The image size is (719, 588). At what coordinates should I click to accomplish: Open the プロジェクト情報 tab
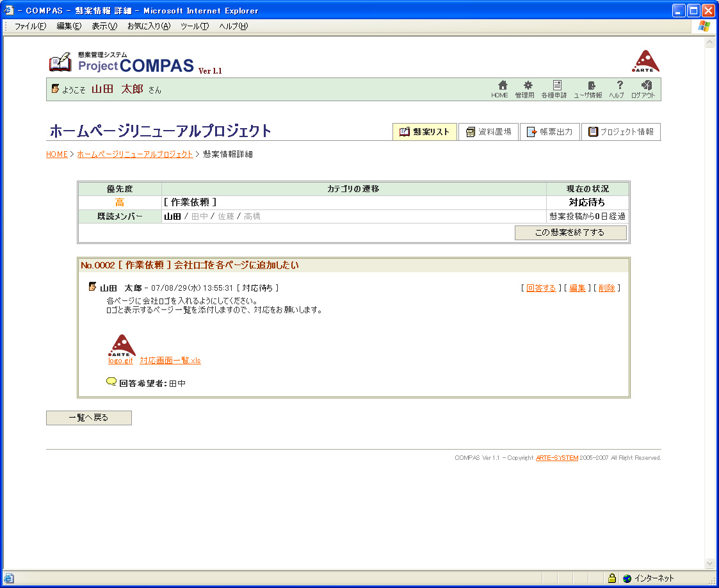point(620,132)
